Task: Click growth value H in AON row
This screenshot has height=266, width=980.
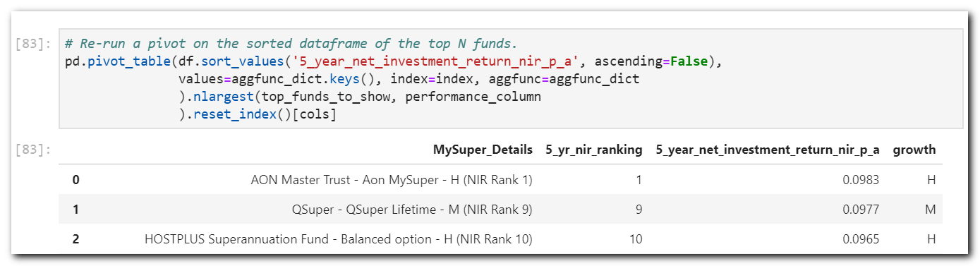Action: [931, 180]
